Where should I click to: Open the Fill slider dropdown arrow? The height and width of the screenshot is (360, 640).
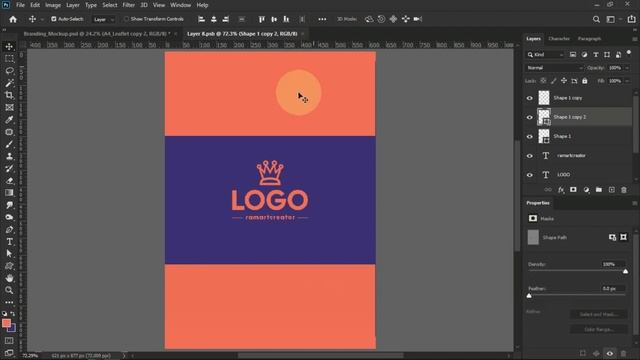[627, 81]
